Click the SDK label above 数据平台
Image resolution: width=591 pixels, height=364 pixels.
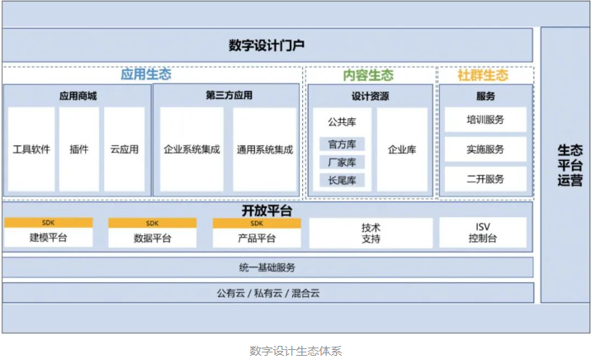(153, 223)
